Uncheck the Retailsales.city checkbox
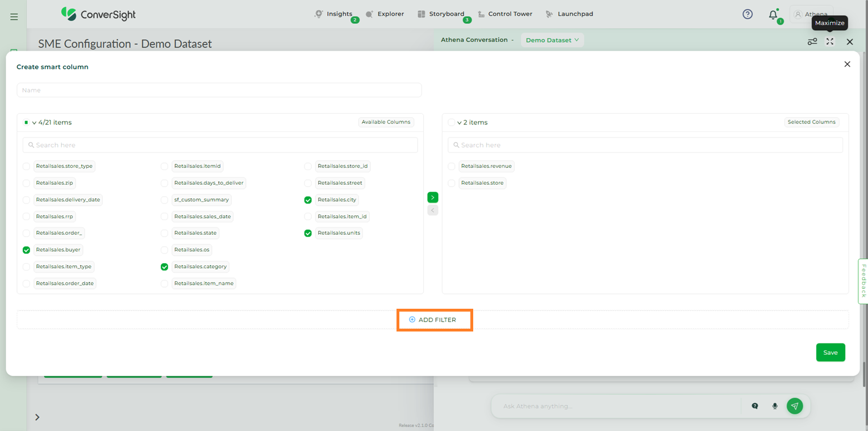 coord(308,200)
